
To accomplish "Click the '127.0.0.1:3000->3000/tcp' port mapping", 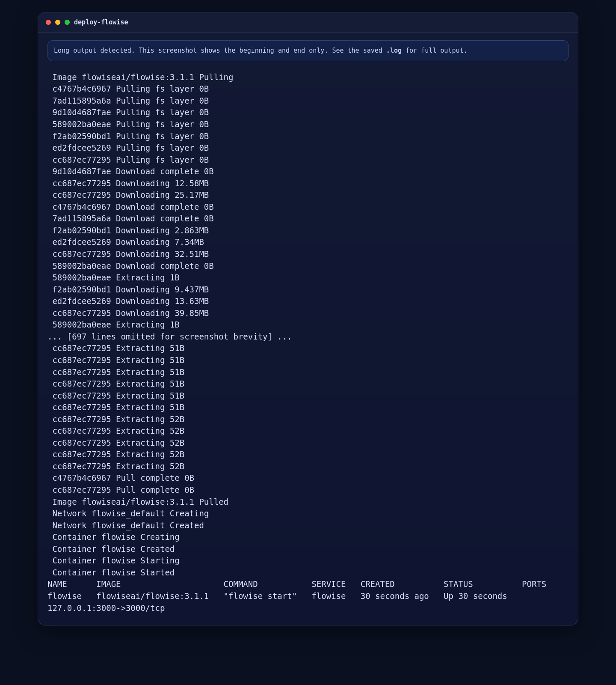I will point(106,608).
